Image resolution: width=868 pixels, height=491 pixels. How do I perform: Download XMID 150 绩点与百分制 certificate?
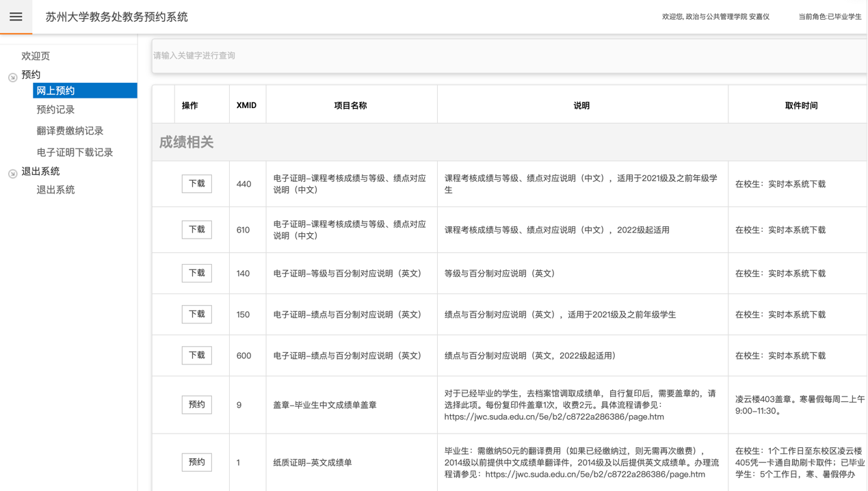pos(196,315)
